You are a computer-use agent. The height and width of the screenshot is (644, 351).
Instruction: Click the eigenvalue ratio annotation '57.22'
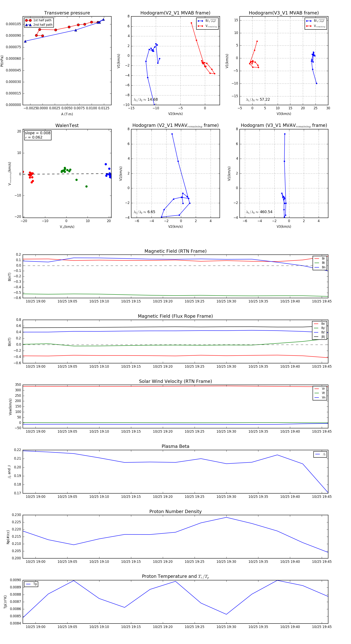(x=258, y=100)
